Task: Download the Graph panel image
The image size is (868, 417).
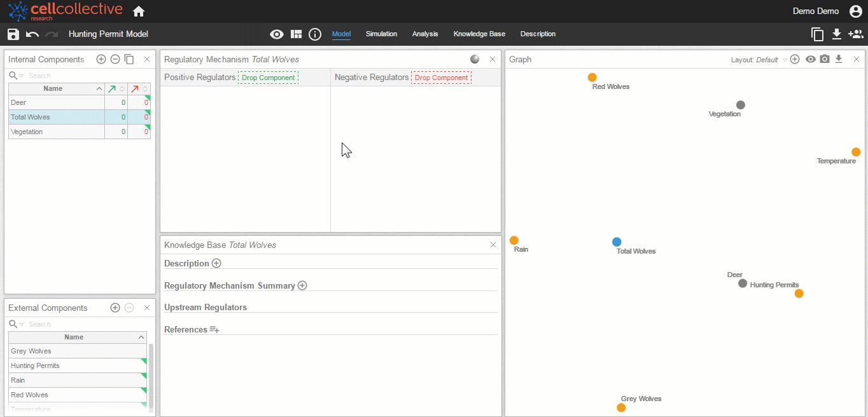Action: pyautogui.click(x=839, y=59)
